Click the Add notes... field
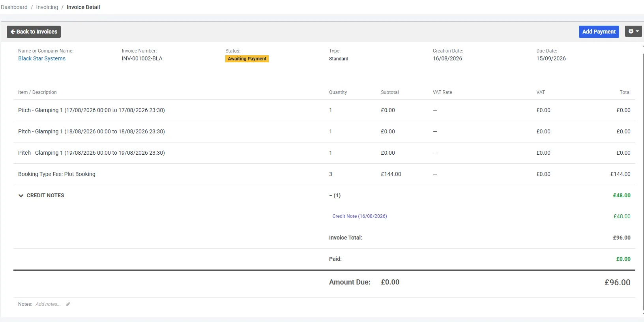644x322 pixels. point(48,304)
